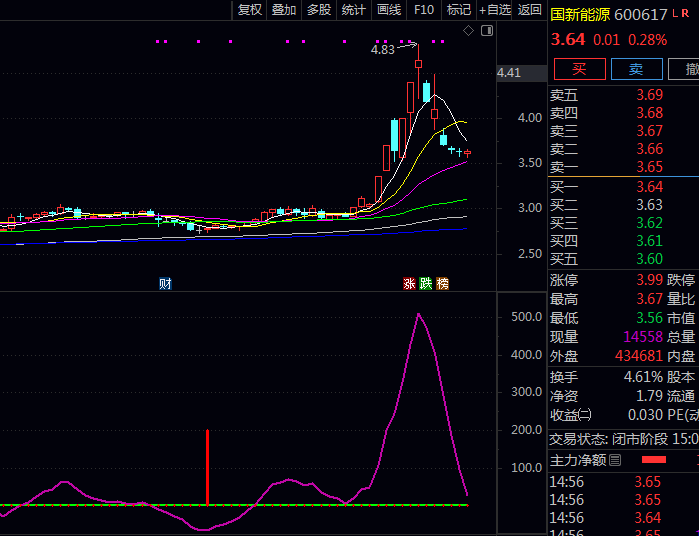Add stock with +自选 button

[494, 10]
